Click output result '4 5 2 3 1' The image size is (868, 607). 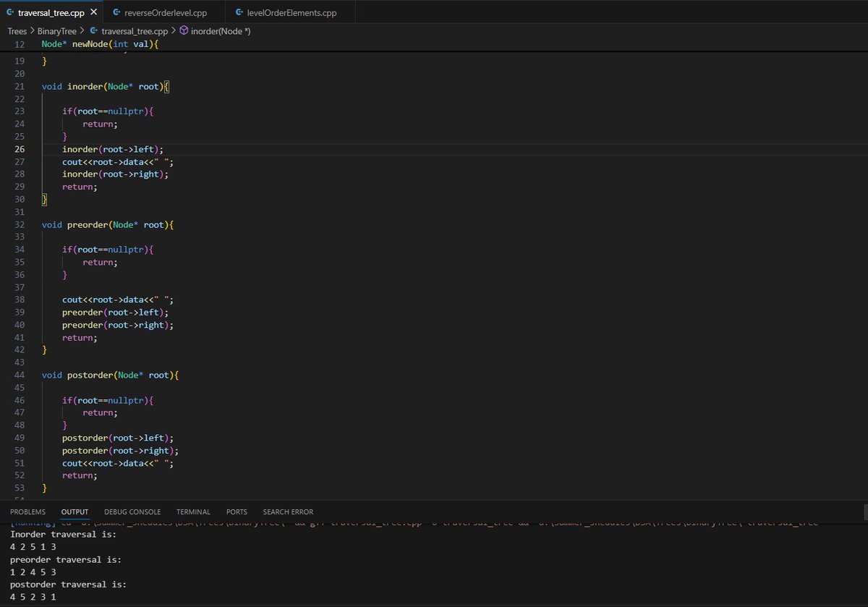(33, 598)
